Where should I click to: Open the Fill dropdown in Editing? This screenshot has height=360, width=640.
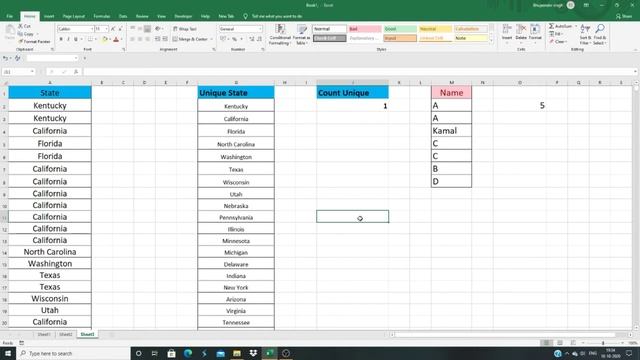(x=557, y=34)
